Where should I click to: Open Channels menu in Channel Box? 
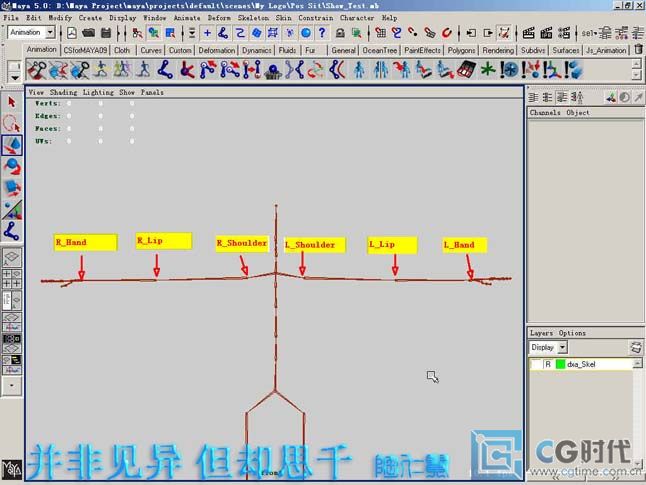pos(545,112)
